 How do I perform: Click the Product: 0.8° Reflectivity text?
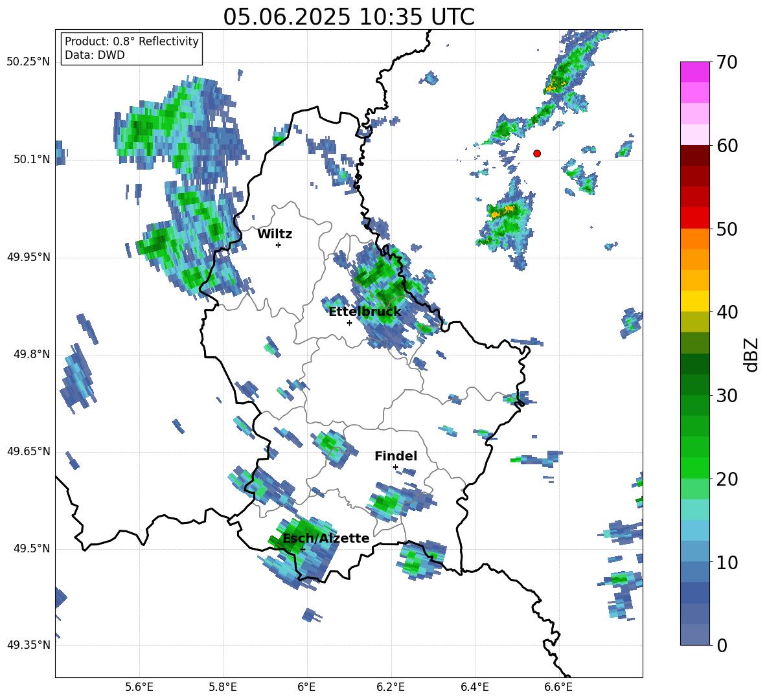(132, 41)
